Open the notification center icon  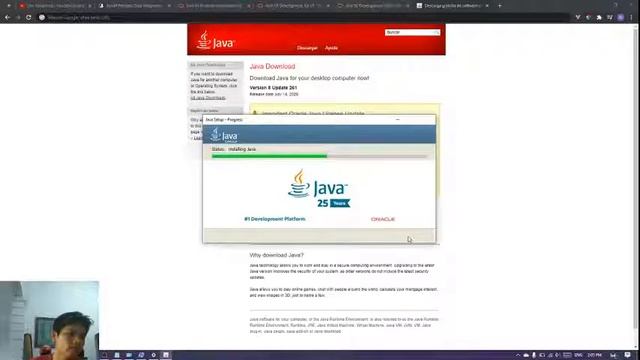tap(627, 355)
